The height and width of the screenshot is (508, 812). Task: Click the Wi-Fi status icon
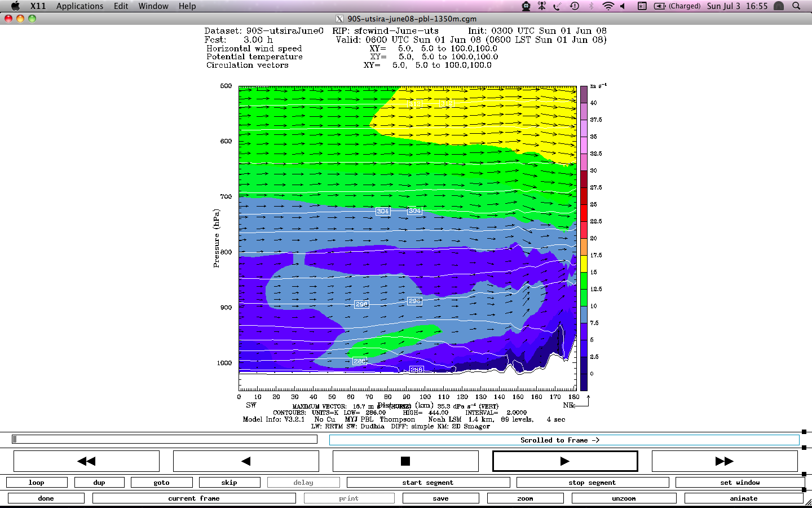tap(608, 6)
